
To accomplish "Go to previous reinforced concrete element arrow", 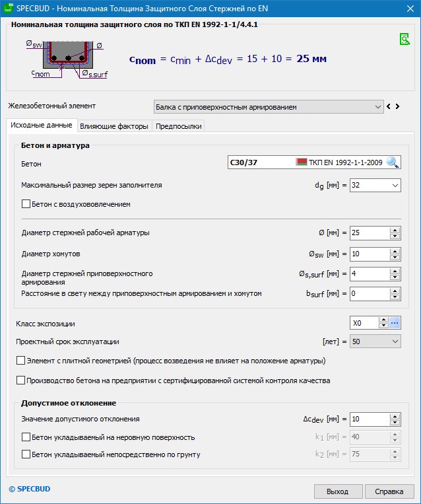I will pyautogui.click(x=389, y=106).
